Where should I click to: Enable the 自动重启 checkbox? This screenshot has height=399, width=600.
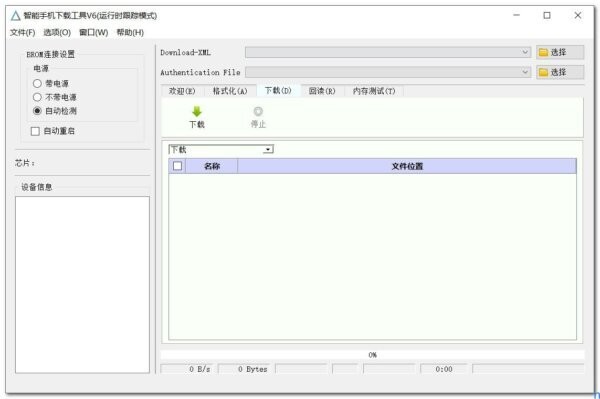(35, 131)
